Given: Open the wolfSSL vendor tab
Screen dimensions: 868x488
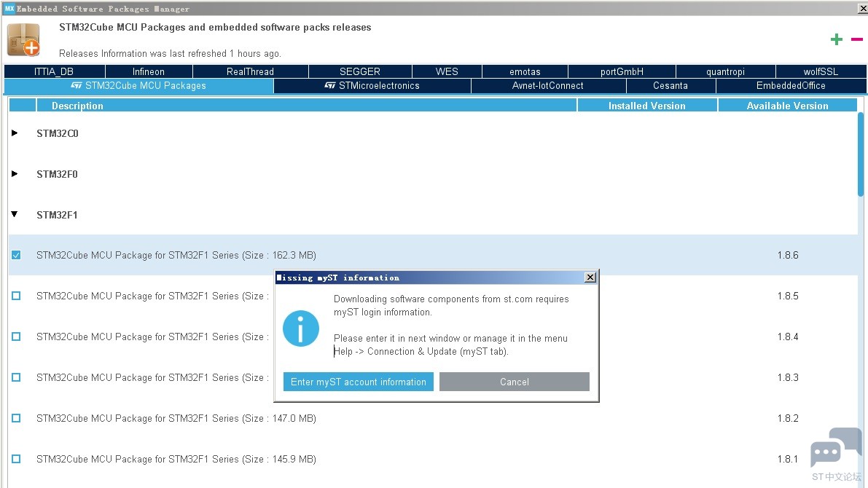Looking at the screenshot, I should [x=821, y=71].
